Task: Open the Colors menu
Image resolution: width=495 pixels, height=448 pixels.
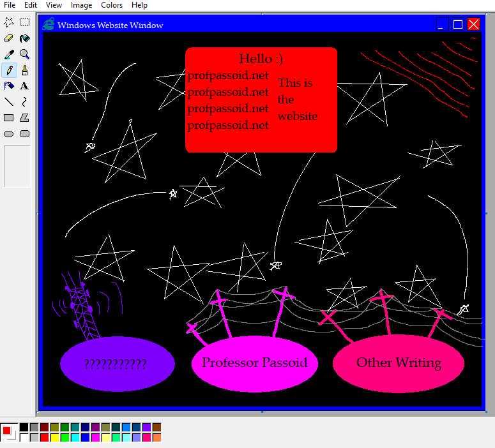Action: tap(112, 5)
